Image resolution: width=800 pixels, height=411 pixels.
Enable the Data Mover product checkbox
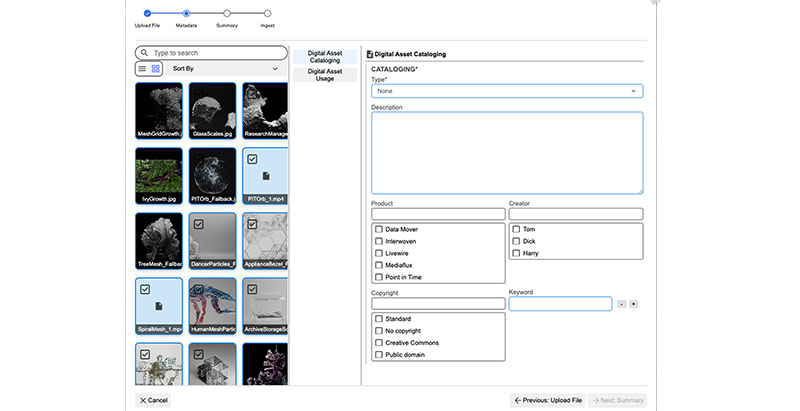pos(379,229)
